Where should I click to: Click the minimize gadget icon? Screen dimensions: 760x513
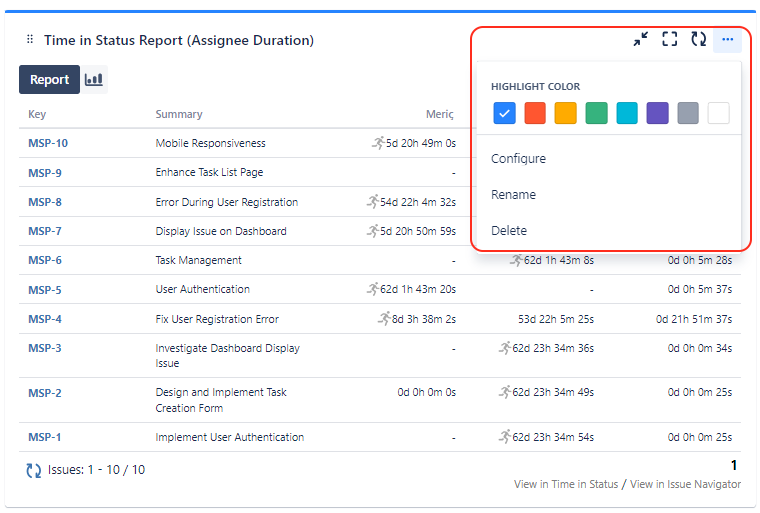(641, 40)
